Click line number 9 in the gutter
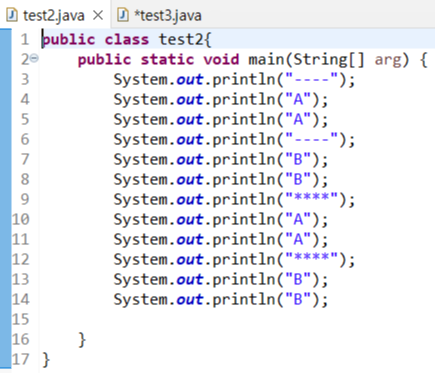This screenshot has height=373, width=435. point(25,199)
